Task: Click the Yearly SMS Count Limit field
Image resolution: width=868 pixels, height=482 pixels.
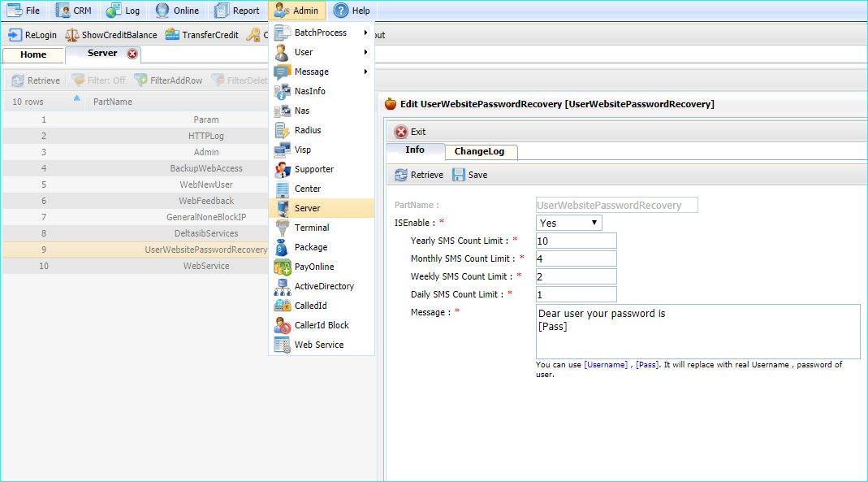Action: (576, 241)
